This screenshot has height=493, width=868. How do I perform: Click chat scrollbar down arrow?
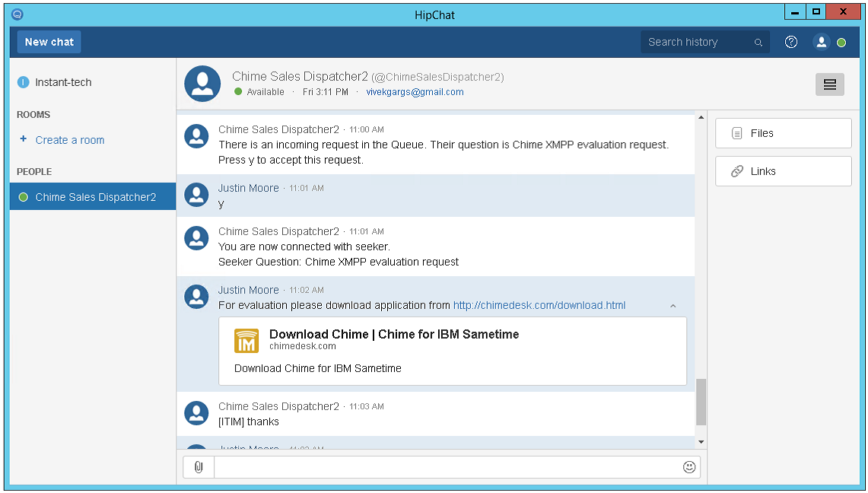tap(701, 441)
